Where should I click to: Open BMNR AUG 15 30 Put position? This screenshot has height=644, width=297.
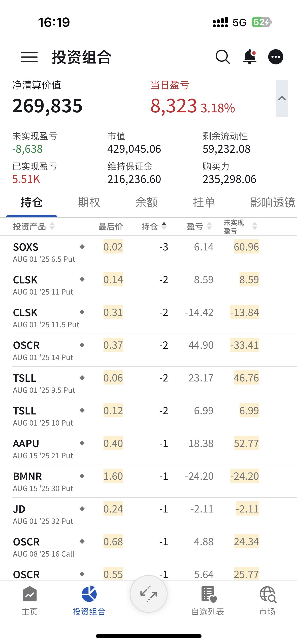43,481
